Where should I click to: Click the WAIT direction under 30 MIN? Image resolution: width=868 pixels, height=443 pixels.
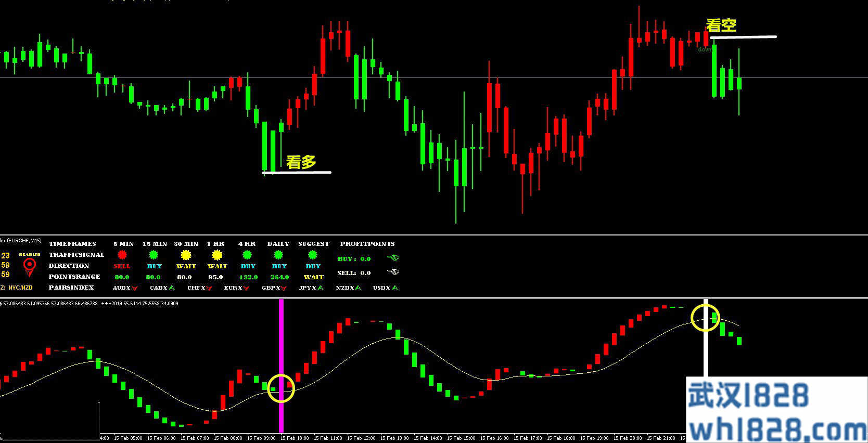[186, 266]
